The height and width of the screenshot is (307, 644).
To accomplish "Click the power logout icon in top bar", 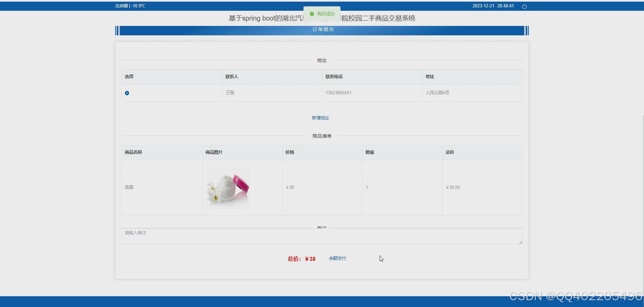I will click(x=524, y=6).
